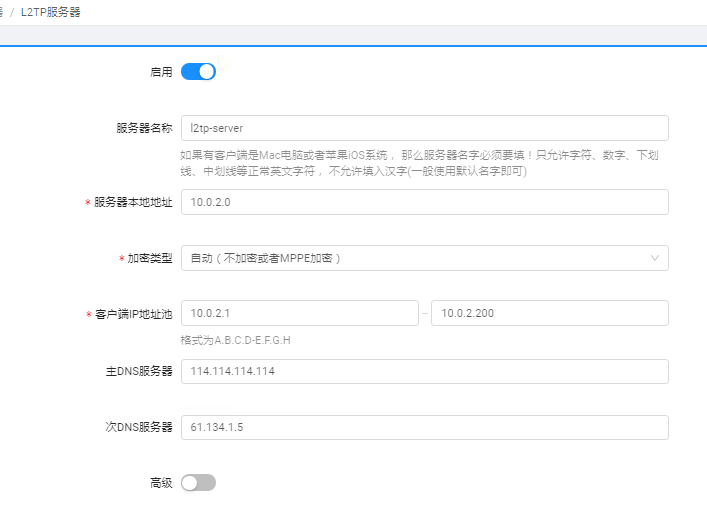Select the 主DNS服务器 field 114.114.114.114
Screen dimensions: 707x531
(x=424, y=371)
